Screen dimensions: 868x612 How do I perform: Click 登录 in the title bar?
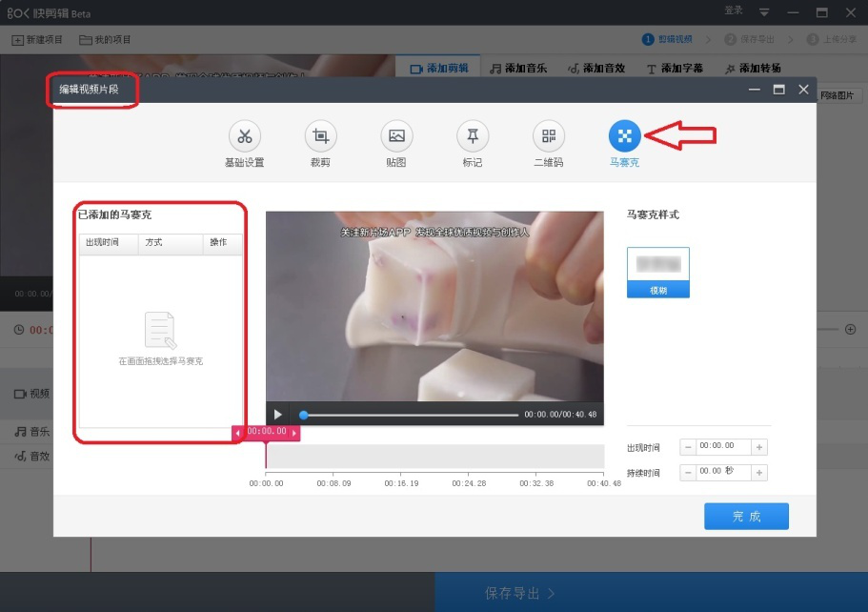[x=734, y=10]
